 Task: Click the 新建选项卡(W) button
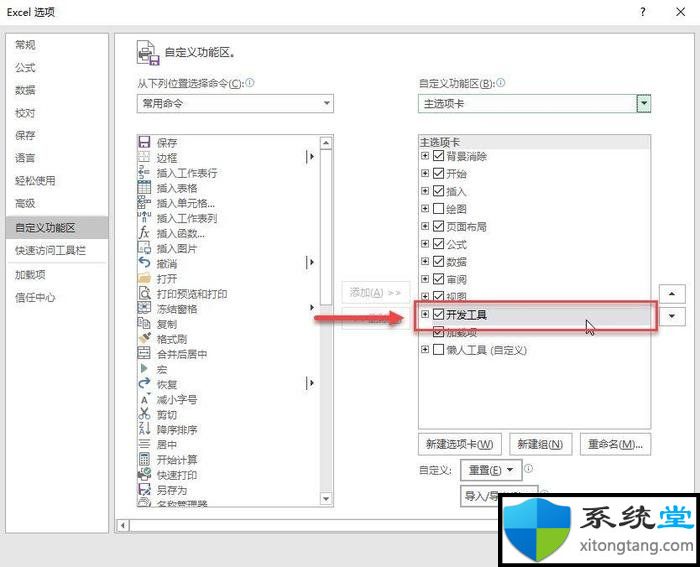point(460,444)
